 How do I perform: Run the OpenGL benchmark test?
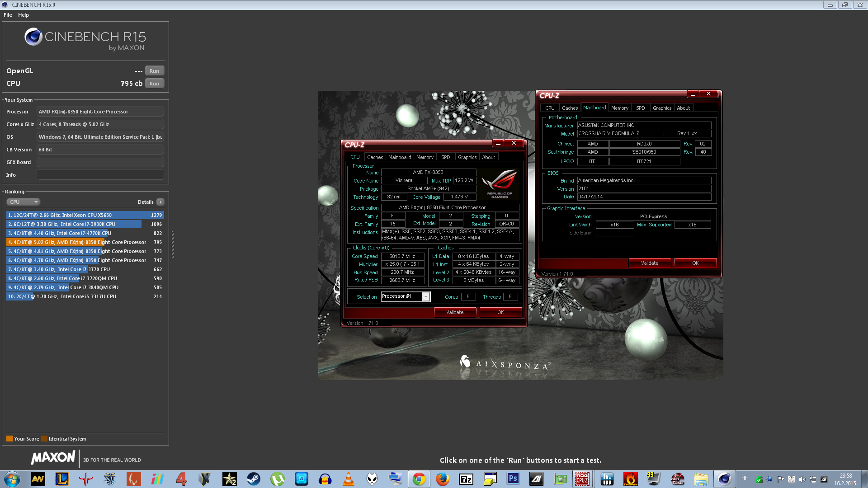click(x=154, y=71)
